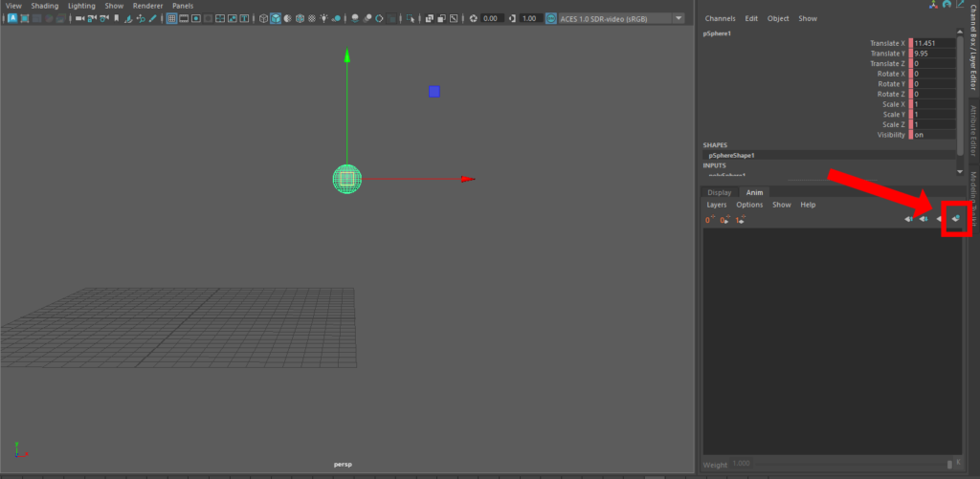
Task: Enable smooth shade all cube
Action: 276,19
